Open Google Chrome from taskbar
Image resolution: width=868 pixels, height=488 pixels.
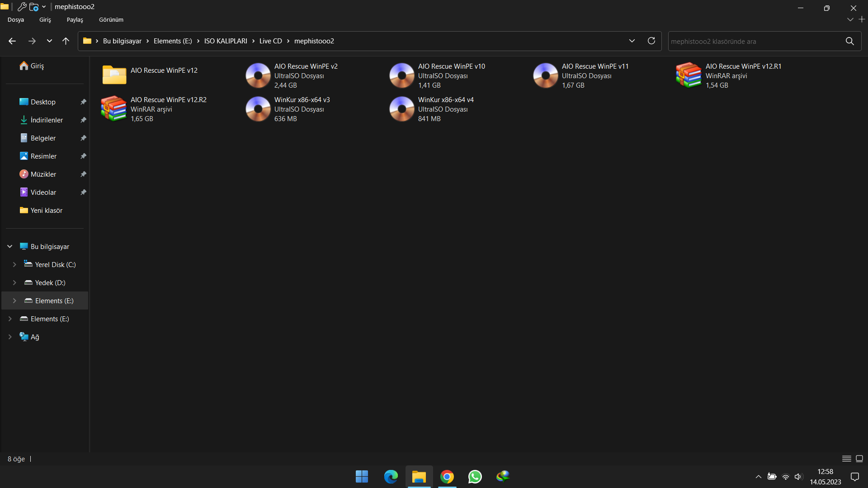447,477
